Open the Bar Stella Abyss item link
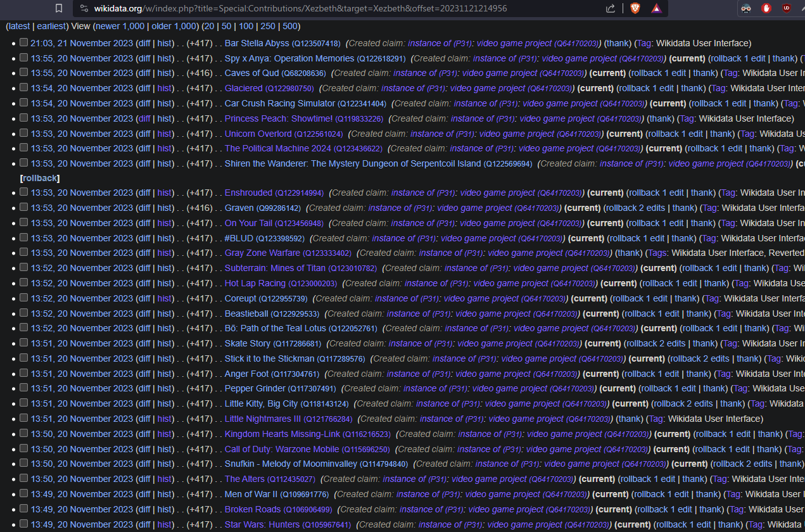 (282, 43)
